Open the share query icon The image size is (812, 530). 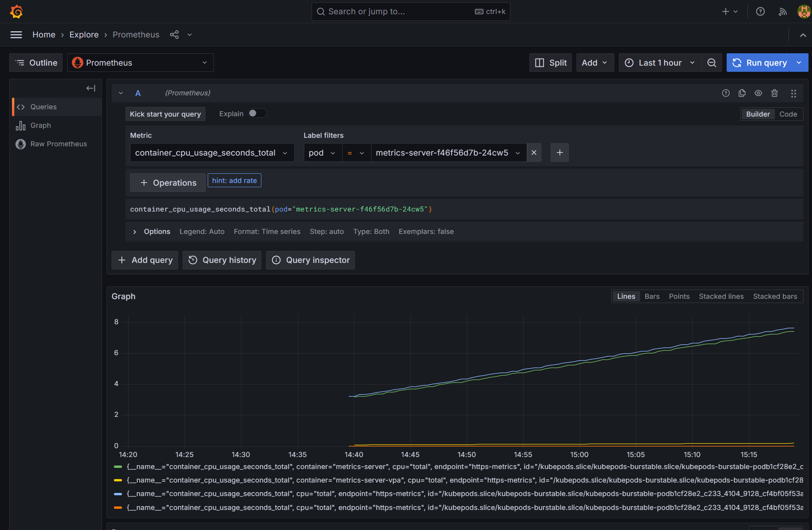(x=174, y=35)
